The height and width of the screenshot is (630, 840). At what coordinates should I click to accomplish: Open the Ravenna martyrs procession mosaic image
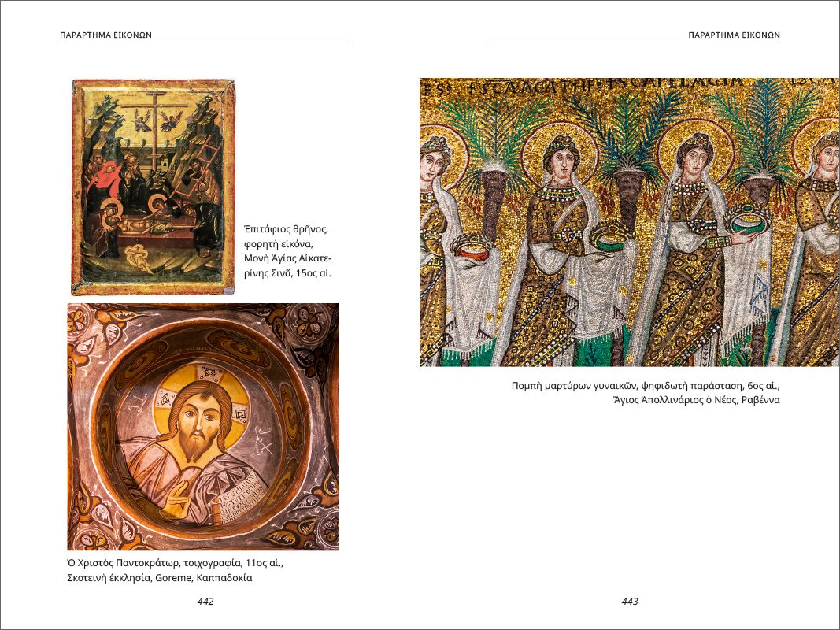tap(628, 222)
